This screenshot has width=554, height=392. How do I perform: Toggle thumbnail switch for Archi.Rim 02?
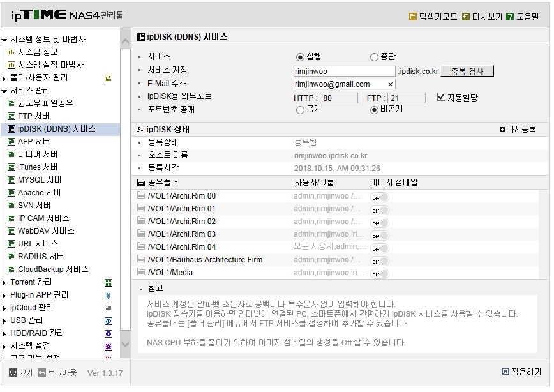click(x=380, y=223)
